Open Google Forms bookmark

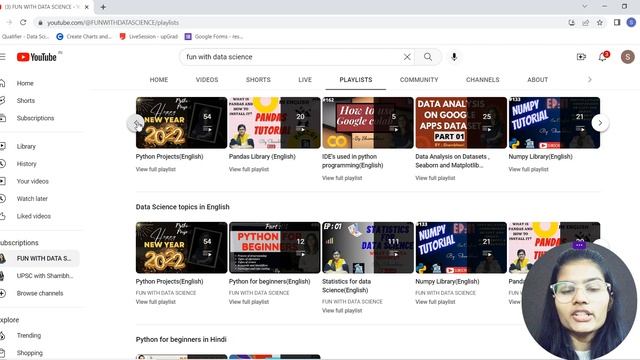[x=214, y=37]
